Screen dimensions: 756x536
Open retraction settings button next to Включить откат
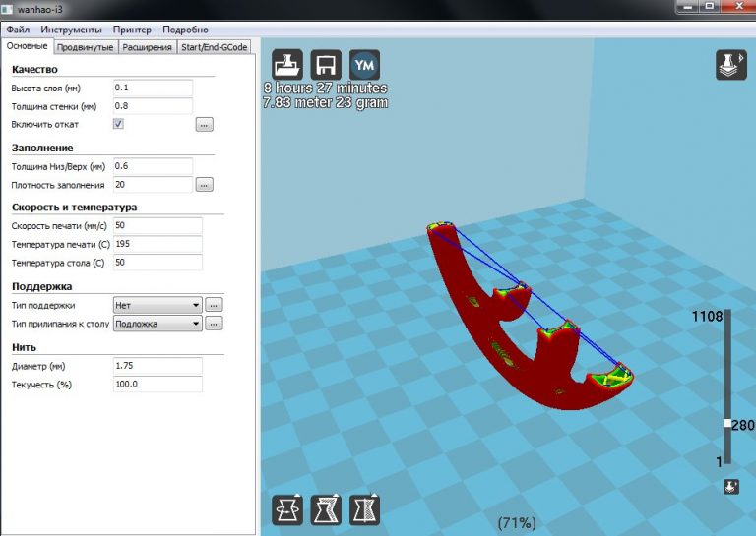[x=204, y=125]
